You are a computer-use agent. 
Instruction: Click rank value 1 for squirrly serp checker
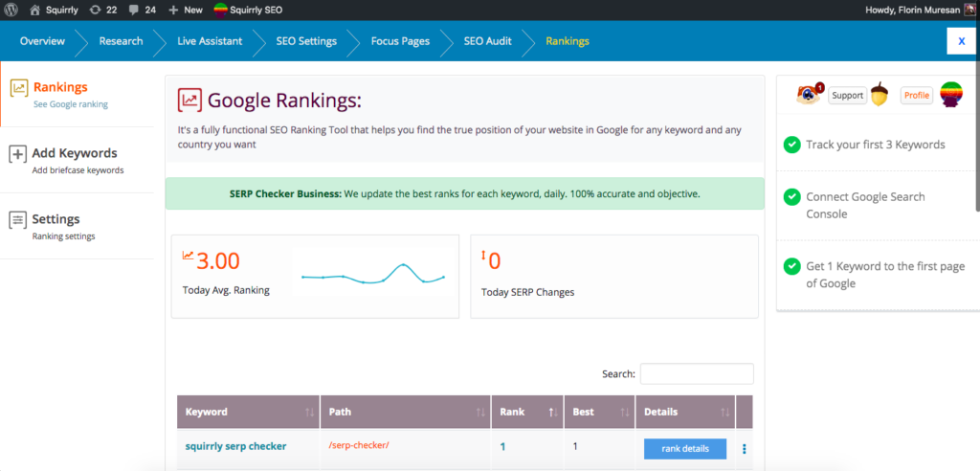click(502, 447)
